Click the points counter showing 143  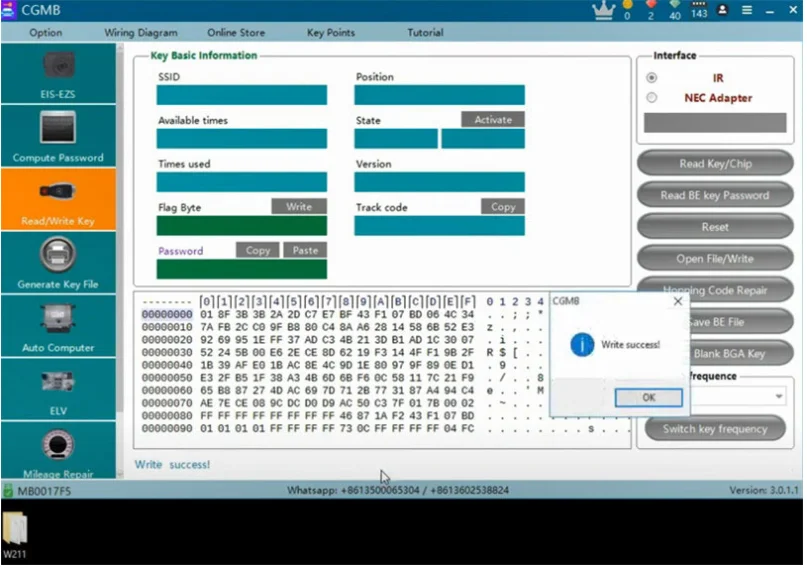[x=699, y=10]
